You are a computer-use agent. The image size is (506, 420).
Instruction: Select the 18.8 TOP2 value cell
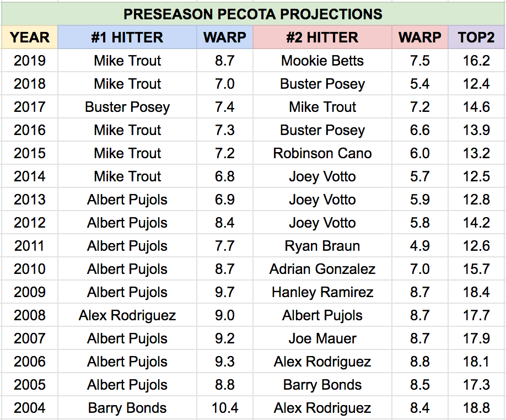coord(476,408)
